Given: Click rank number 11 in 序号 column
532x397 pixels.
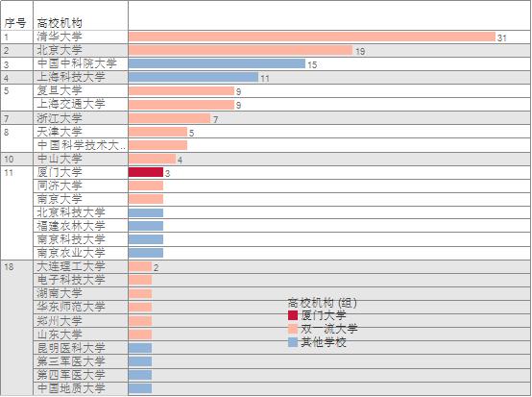Looking at the screenshot, I should pos(9,173).
